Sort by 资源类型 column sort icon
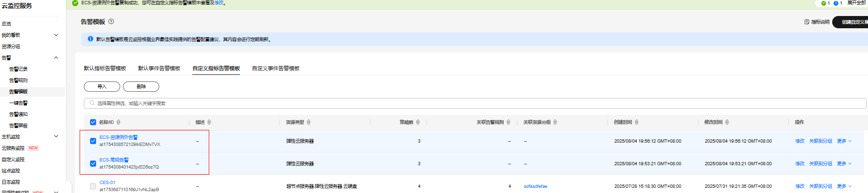This screenshot has height=193, width=868. click(x=309, y=122)
